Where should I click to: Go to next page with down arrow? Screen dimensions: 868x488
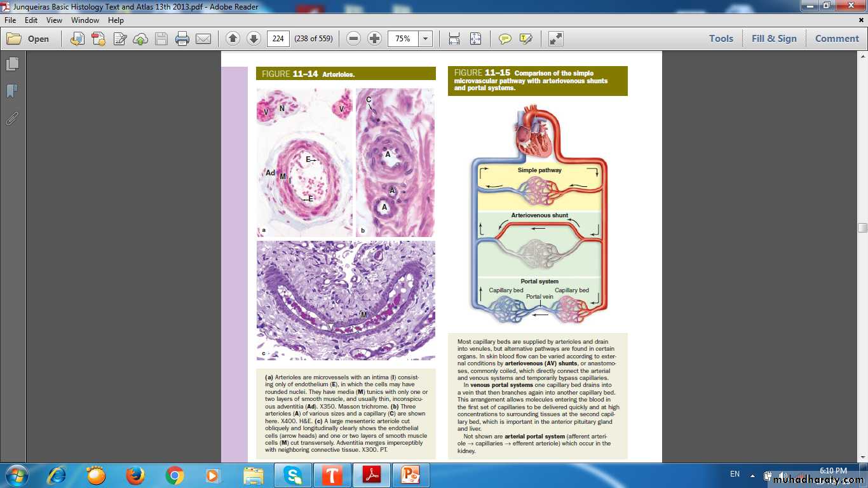pos(254,39)
